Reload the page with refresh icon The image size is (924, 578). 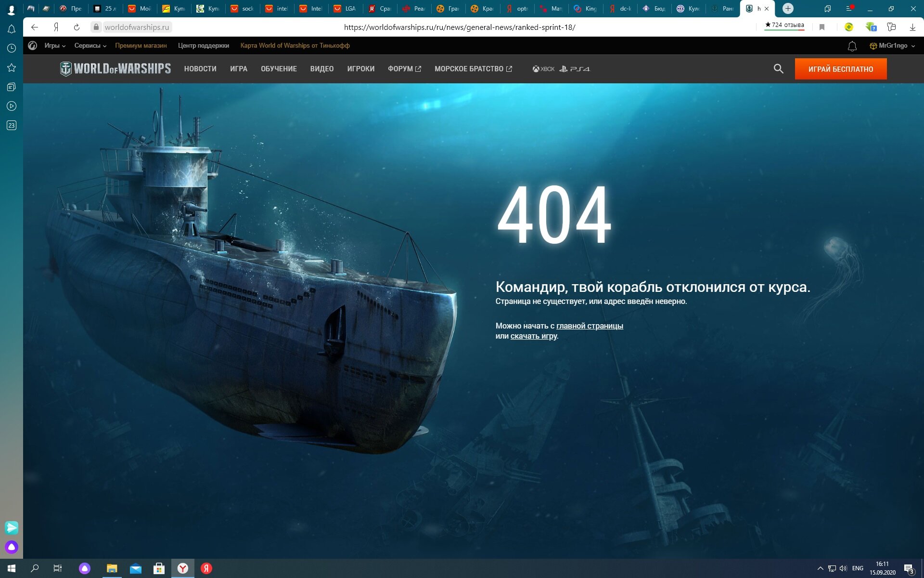(77, 27)
